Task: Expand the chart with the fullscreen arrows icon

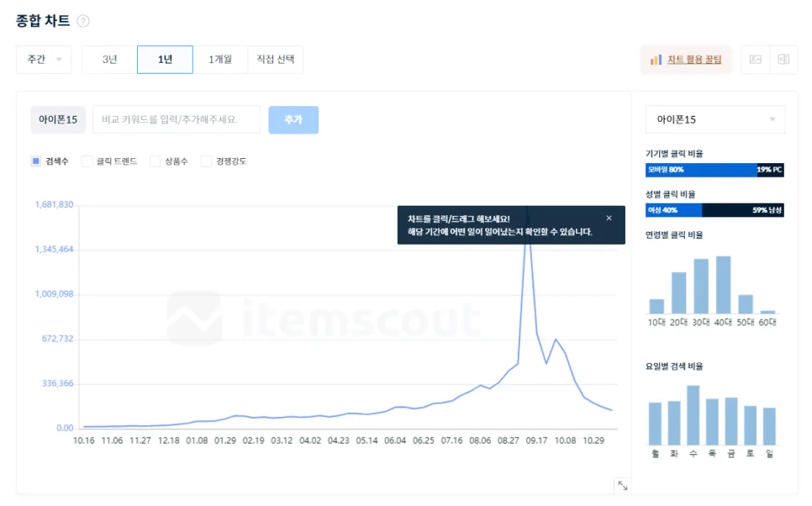Action: (x=623, y=485)
